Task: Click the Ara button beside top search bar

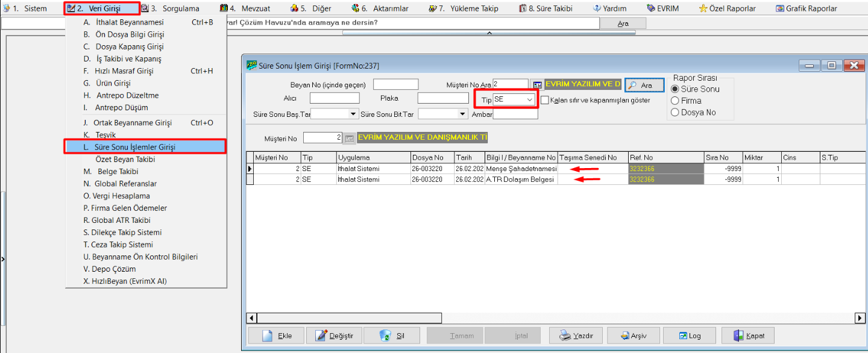Action: pos(623,23)
